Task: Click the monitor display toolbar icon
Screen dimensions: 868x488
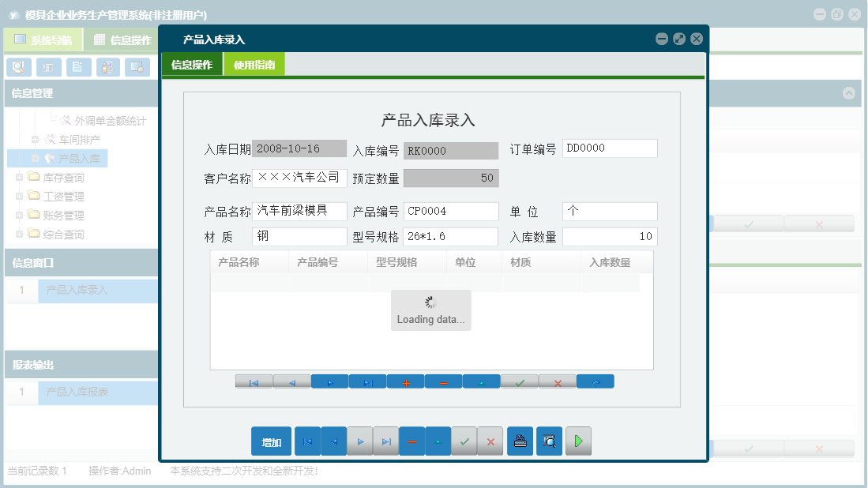Action: (x=138, y=67)
